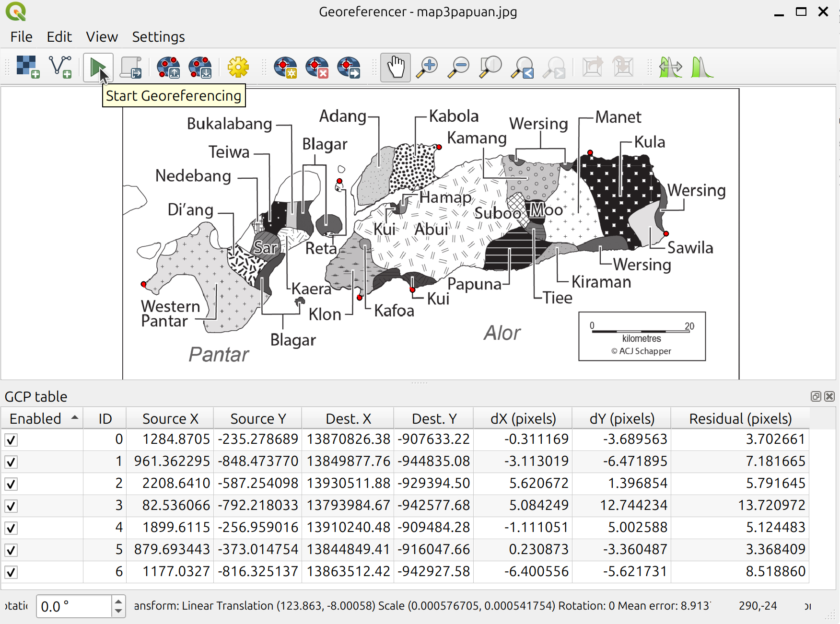Open the Settings menu
The height and width of the screenshot is (624, 840).
click(158, 37)
